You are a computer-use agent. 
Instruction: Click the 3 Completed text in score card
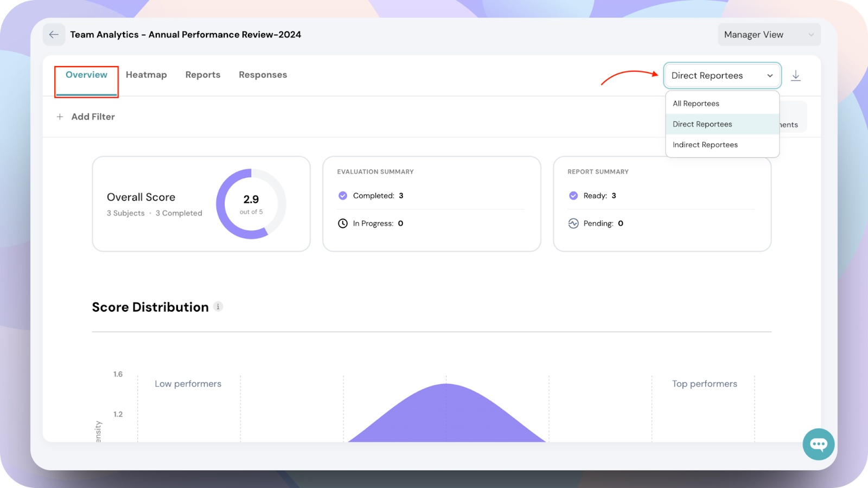tap(179, 213)
